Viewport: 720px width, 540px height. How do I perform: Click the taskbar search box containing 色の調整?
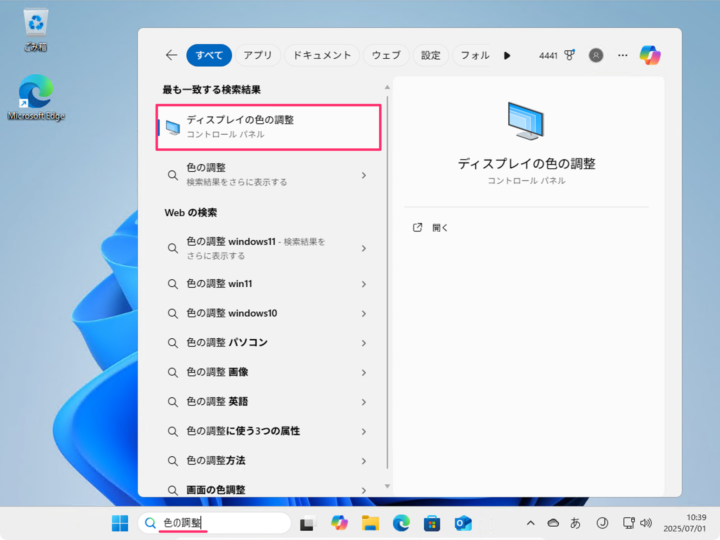coord(214,523)
